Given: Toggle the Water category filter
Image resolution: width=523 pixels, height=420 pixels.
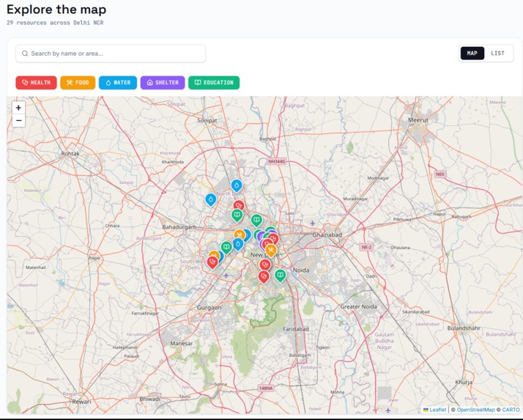Looking at the screenshot, I should (118, 83).
